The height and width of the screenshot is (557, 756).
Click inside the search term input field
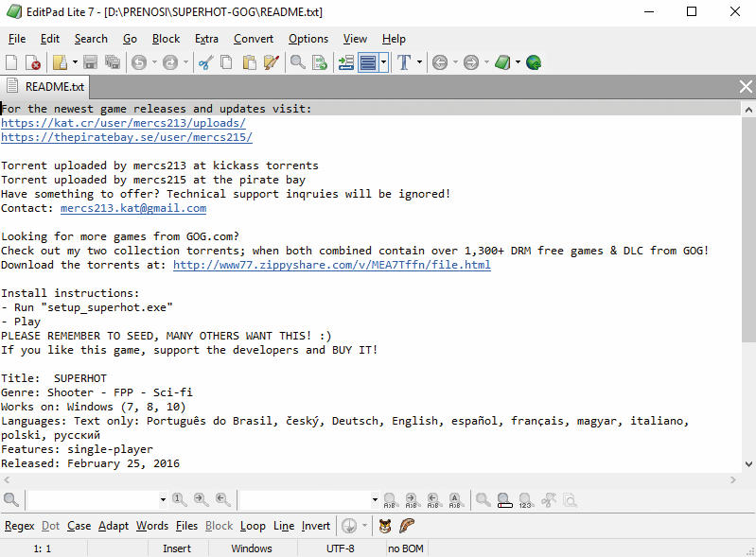point(93,499)
